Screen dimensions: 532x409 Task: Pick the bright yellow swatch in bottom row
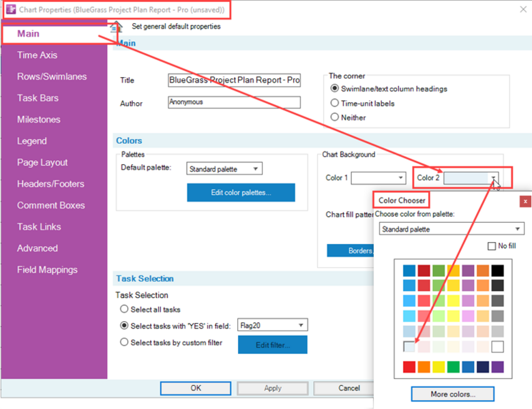tap(439, 367)
